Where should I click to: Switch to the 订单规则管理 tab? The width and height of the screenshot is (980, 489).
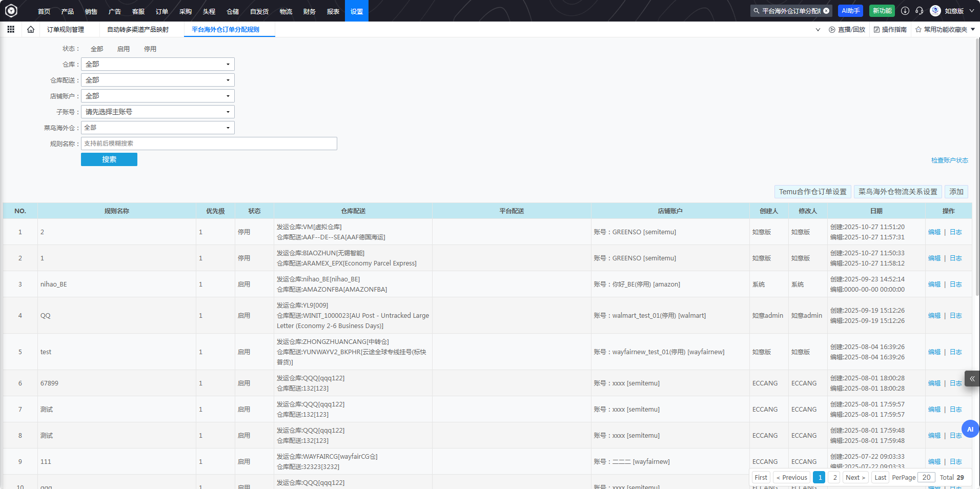pyautogui.click(x=66, y=30)
